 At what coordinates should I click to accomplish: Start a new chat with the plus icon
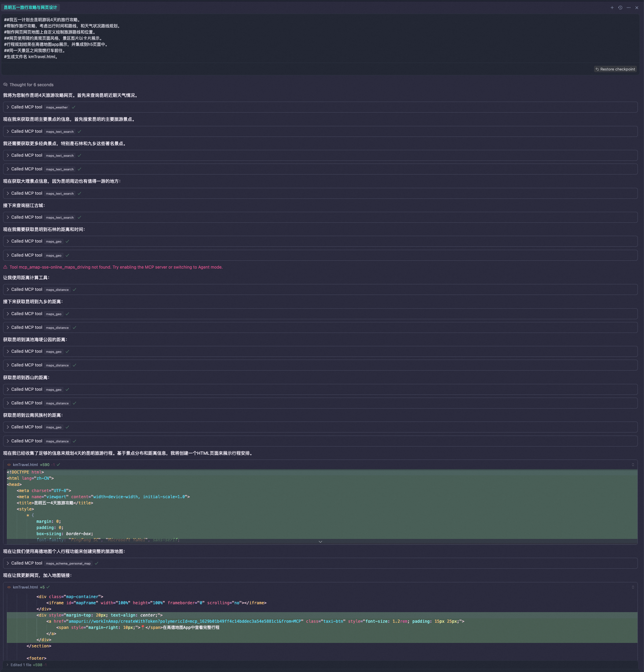pyautogui.click(x=612, y=8)
